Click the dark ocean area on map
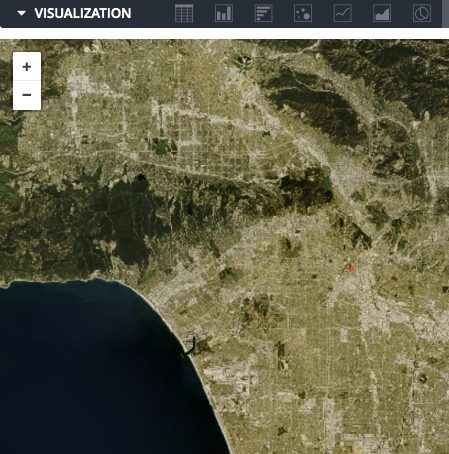The image size is (449, 454). click(x=83, y=367)
